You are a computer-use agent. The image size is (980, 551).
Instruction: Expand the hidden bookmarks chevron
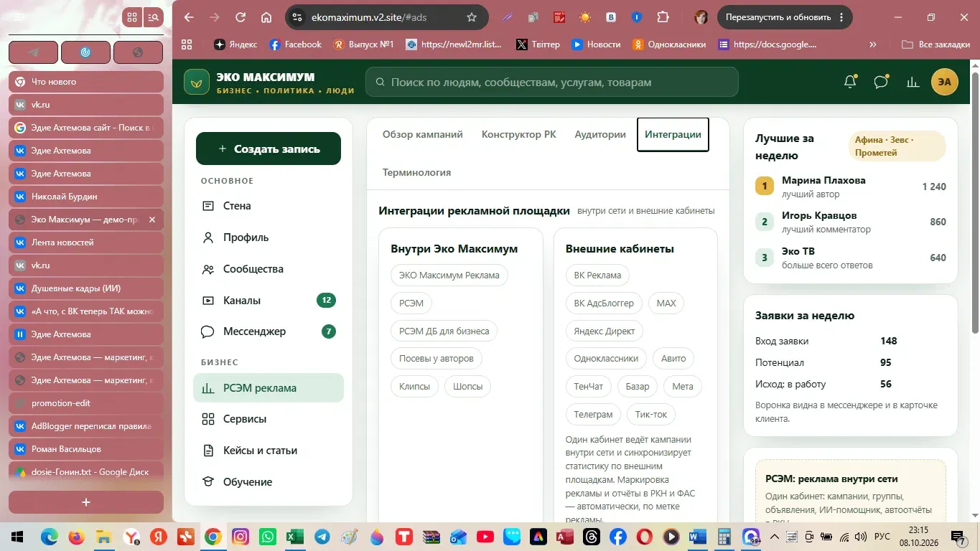[873, 44]
